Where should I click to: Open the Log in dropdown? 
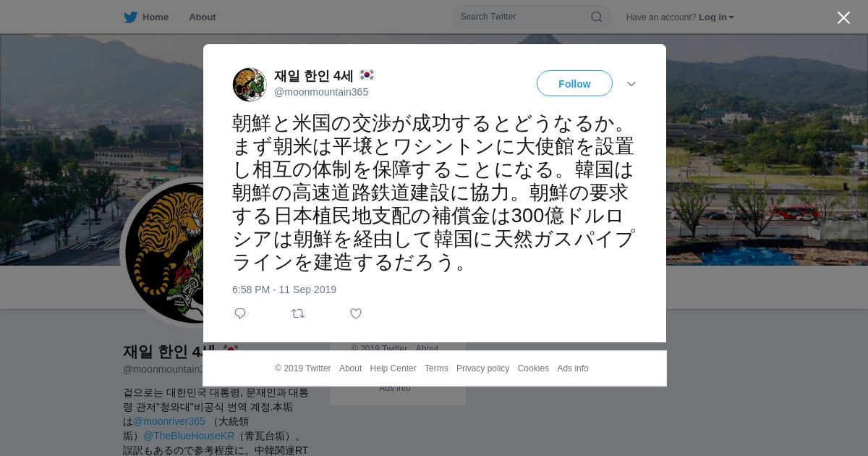coord(716,17)
